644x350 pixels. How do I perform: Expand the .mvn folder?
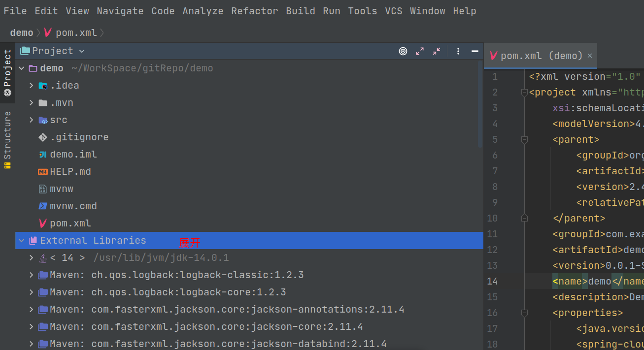pos(31,103)
